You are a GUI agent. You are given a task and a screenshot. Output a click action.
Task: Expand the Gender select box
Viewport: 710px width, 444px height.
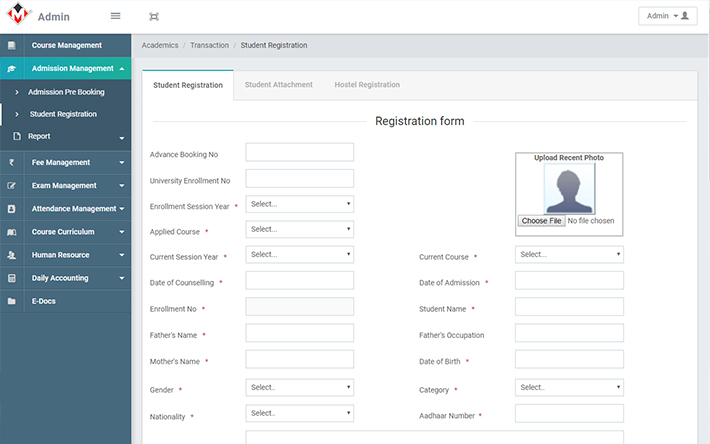pyautogui.click(x=300, y=387)
